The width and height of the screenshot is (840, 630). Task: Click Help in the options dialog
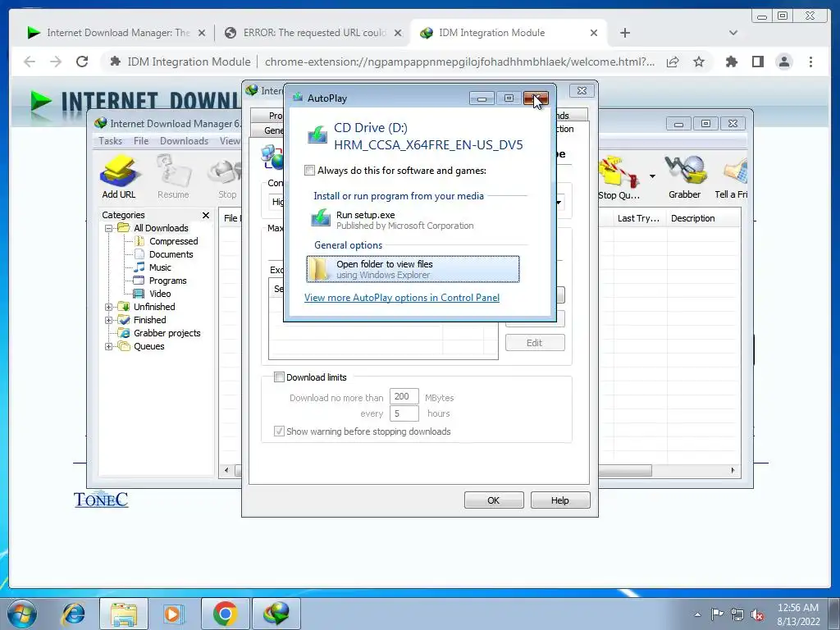[559, 500]
